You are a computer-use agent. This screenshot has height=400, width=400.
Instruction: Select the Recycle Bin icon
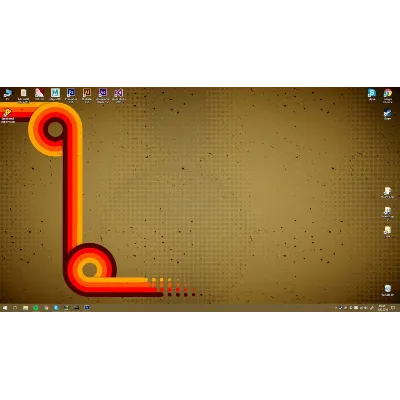coord(387,290)
